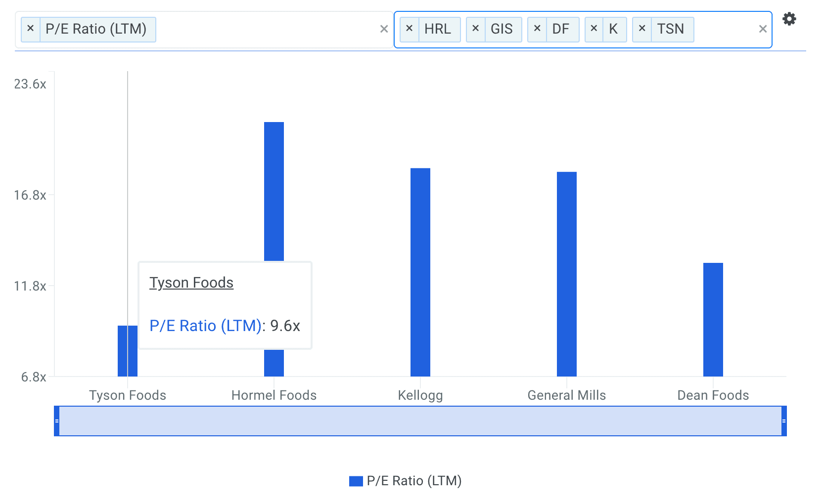Open chart settings gear icon
The width and height of the screenshot is (823, 504).
(789, 19)
